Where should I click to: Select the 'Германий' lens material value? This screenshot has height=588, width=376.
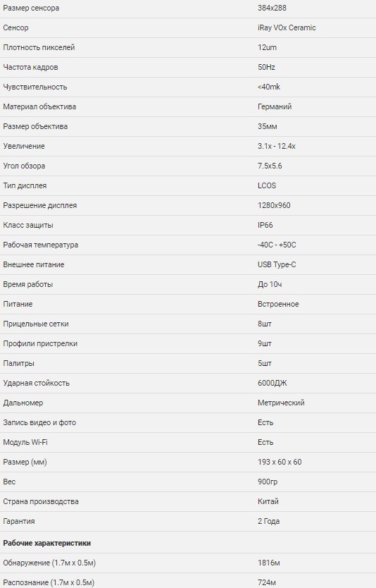point(275,107)
